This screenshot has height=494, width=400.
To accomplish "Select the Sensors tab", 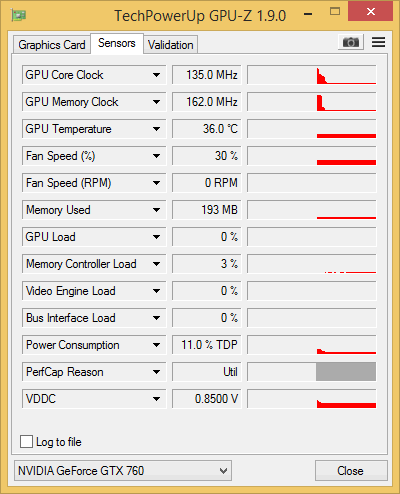I will click(117, 43).
